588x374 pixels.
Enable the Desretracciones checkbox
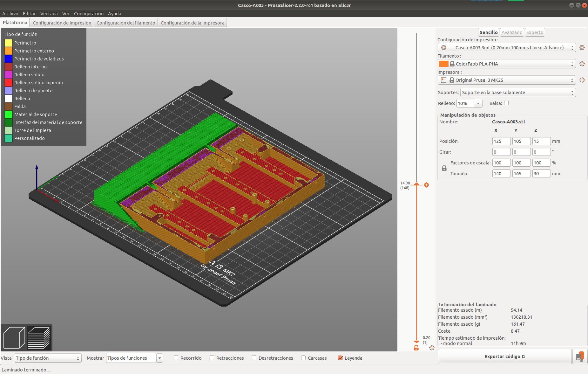[254, 358]
